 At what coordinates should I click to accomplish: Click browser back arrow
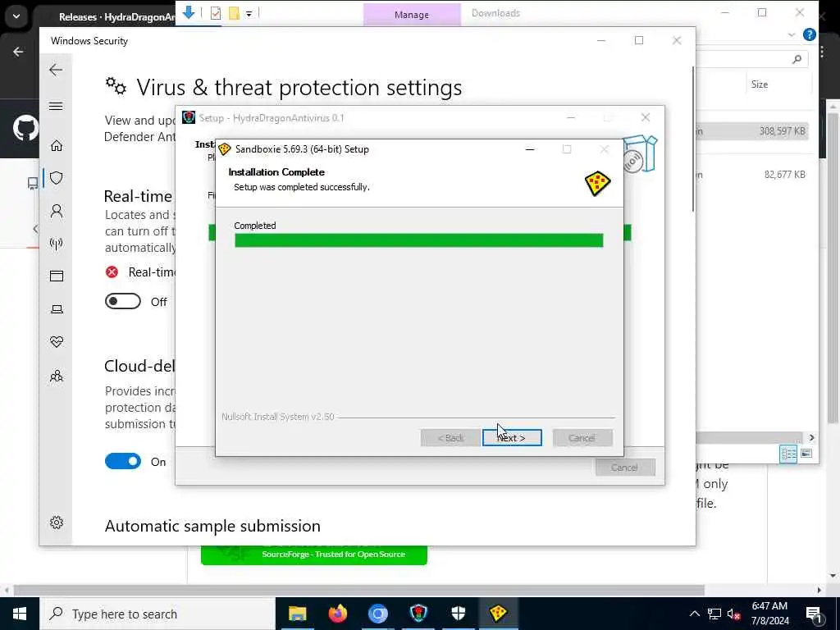click(18, 52)
